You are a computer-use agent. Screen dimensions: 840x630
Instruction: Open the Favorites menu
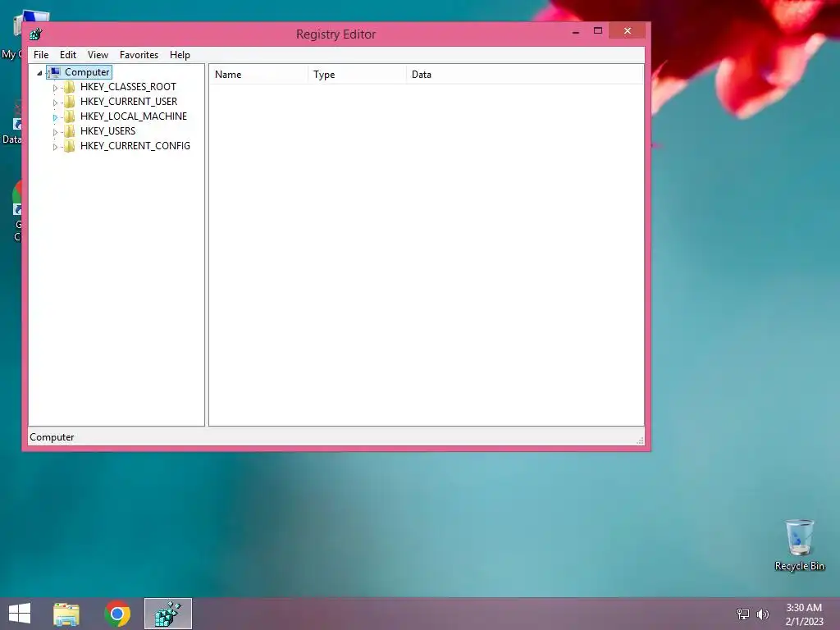coord(139,55)
